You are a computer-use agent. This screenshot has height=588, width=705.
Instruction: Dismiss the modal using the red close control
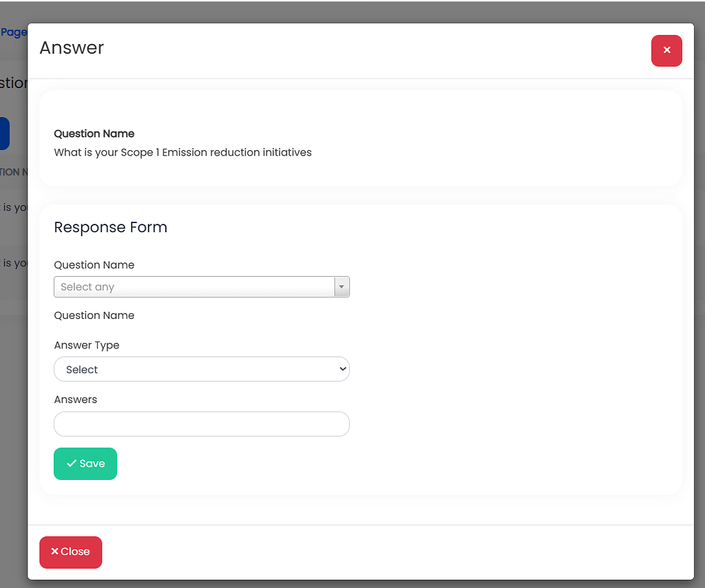[666, 50]
